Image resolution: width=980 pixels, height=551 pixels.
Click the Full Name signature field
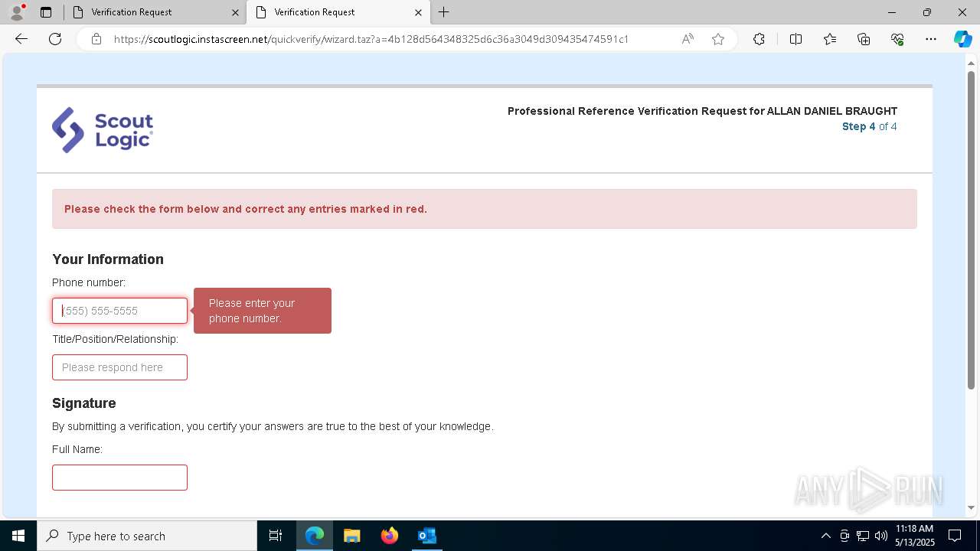point(119,478)
